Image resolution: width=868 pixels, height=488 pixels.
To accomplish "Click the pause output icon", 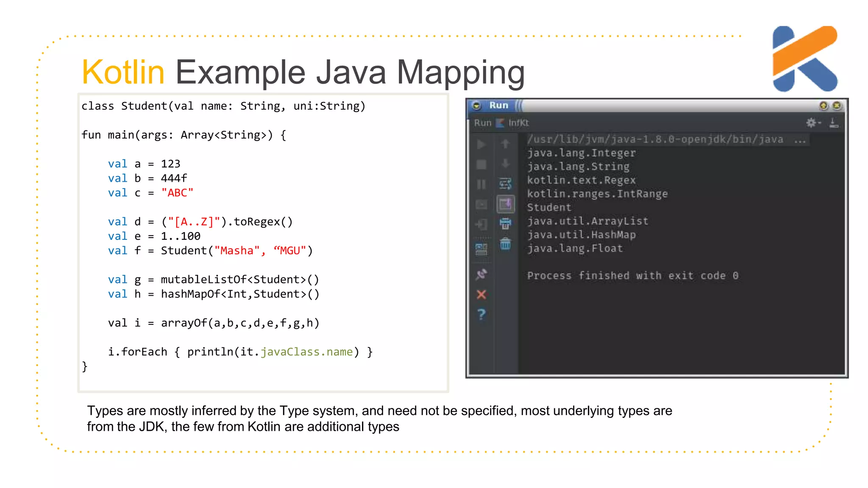I will pos(481,184).
